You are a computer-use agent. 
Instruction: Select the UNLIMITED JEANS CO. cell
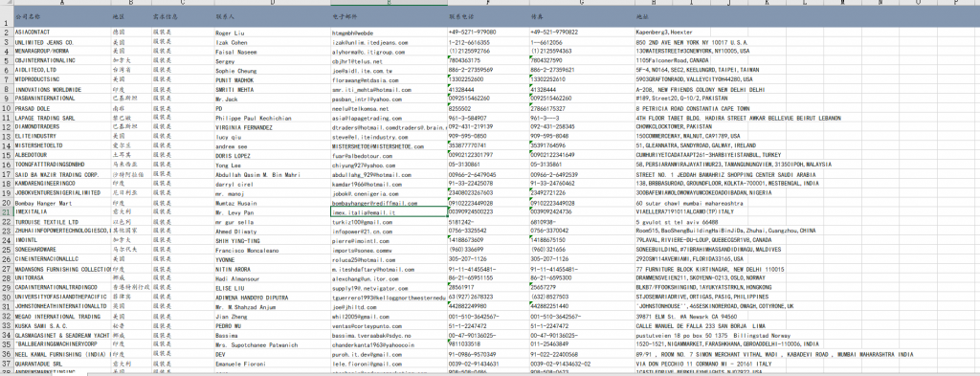[61, 42]
